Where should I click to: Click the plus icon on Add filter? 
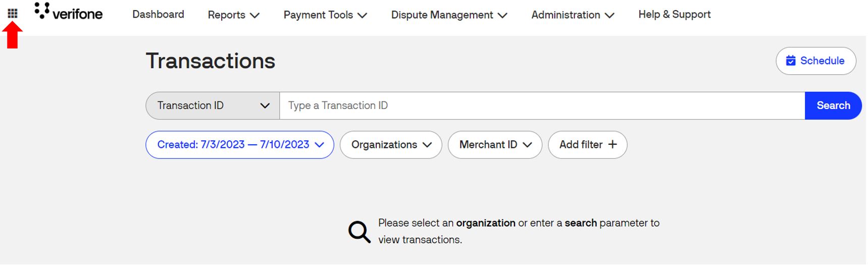612,145
